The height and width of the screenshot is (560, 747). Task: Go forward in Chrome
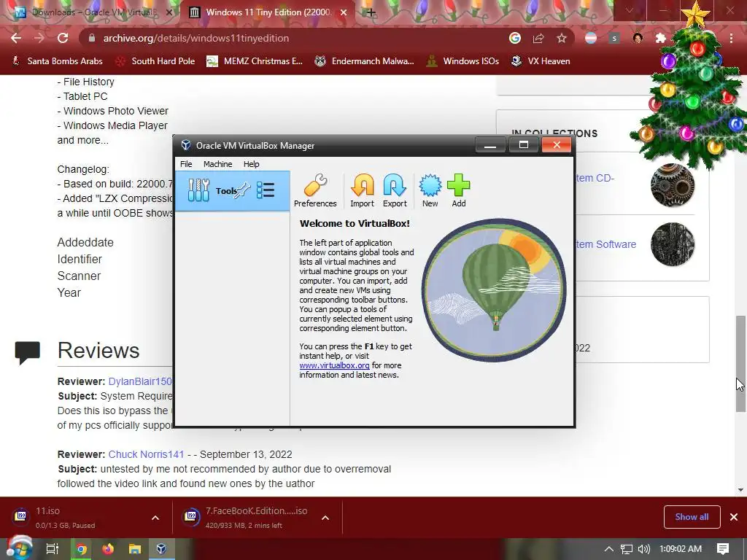click(39, 38)
